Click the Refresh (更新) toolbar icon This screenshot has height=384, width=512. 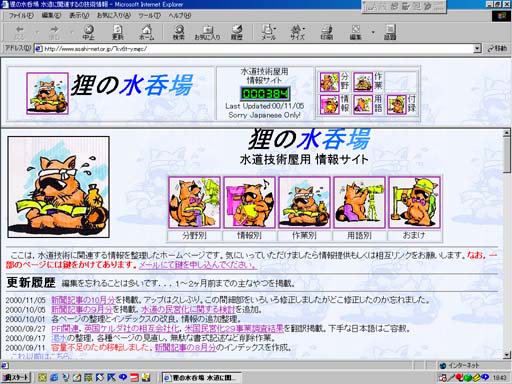[118, 32]
